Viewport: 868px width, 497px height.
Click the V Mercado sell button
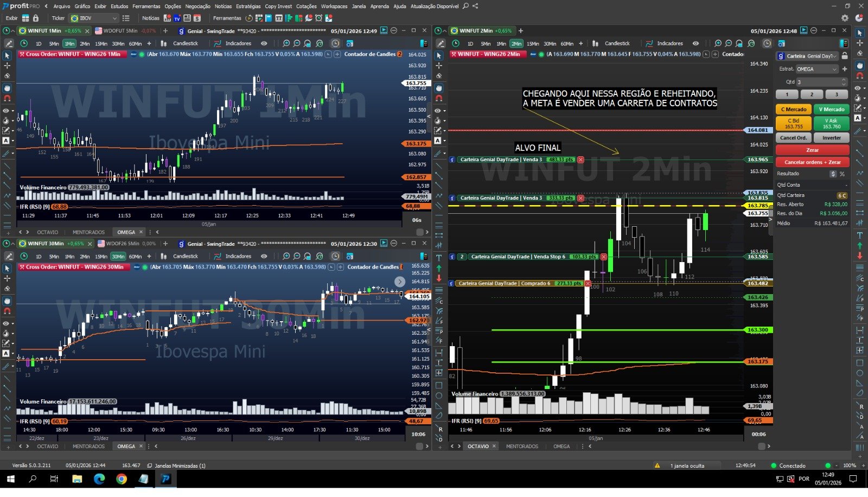(x=832, y=109)
